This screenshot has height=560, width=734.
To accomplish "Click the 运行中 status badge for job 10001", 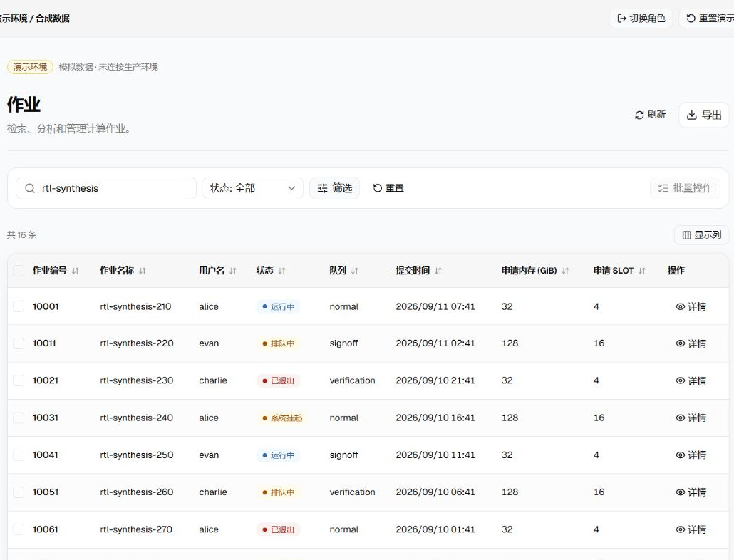I will pos(278,306).
